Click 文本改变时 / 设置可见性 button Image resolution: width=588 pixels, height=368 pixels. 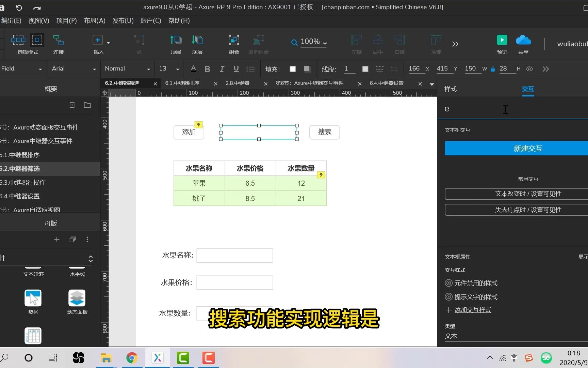pyautogui.click(x=516, y=194)
